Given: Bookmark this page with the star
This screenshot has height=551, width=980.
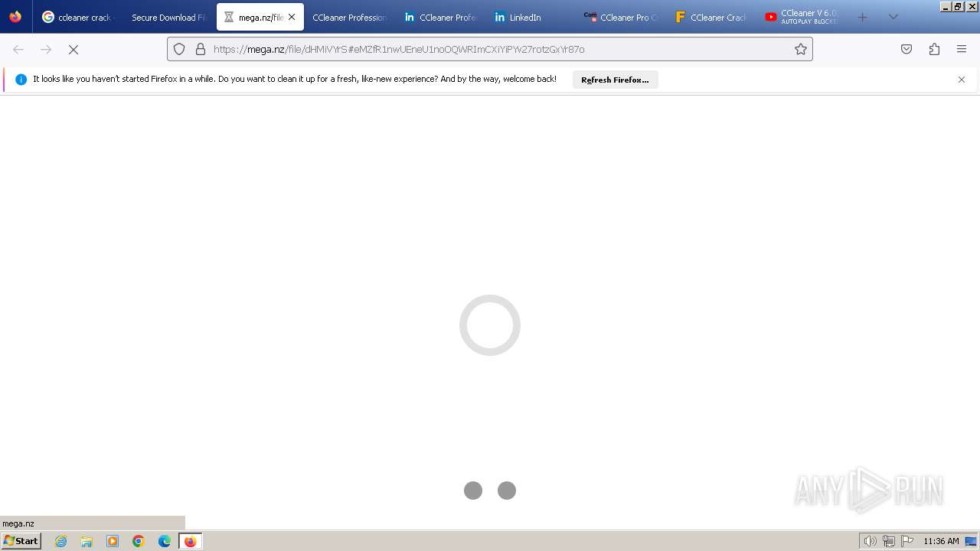Looking at the screenshot, I should [x=801, y=49].
